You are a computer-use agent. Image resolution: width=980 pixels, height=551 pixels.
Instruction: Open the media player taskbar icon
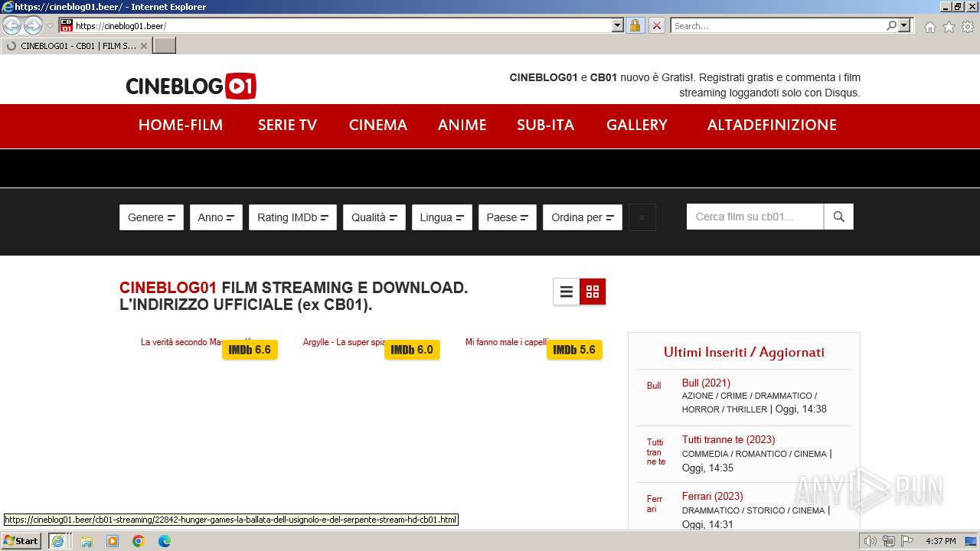tap(113, 541)
